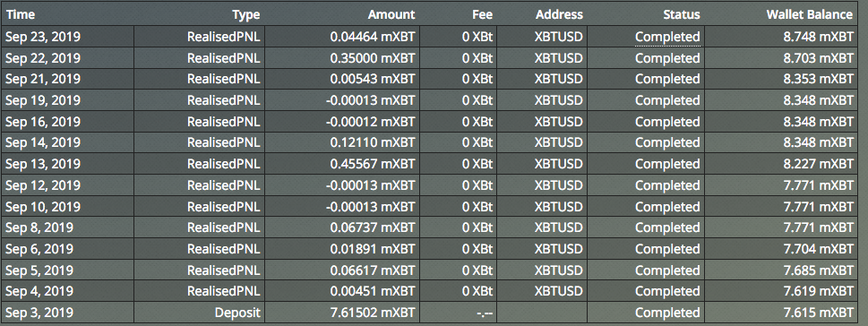Click XBTUSD address in Sep 14 row
This screenshot has height=326, width=868.
point(559,142)
